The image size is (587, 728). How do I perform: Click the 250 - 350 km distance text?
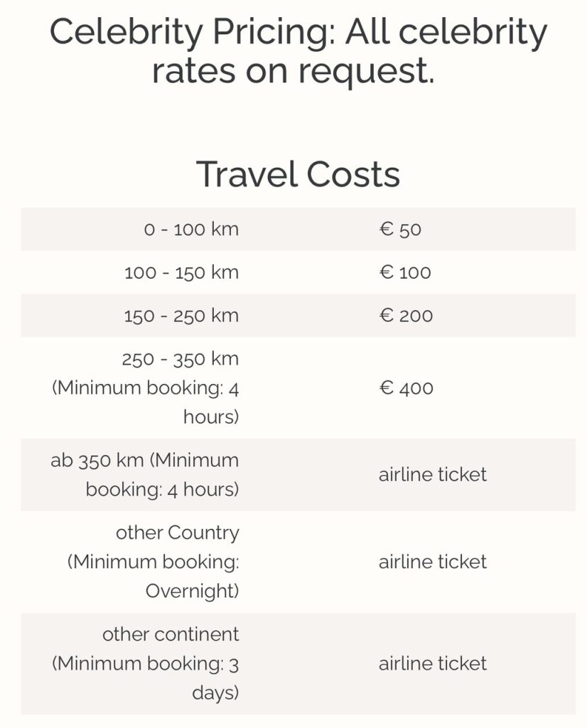click(x=180, y=359)
